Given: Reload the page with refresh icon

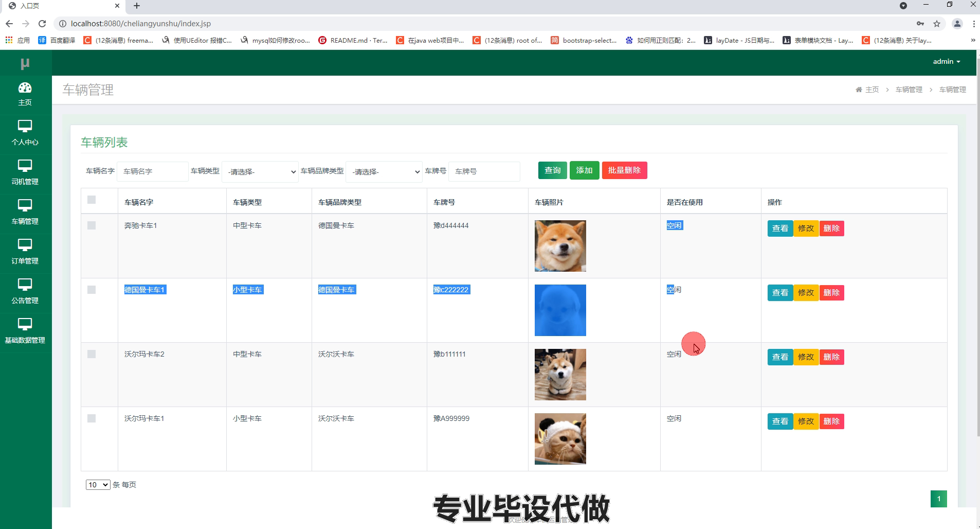Looking at the screenshot, I should [42, 24].
